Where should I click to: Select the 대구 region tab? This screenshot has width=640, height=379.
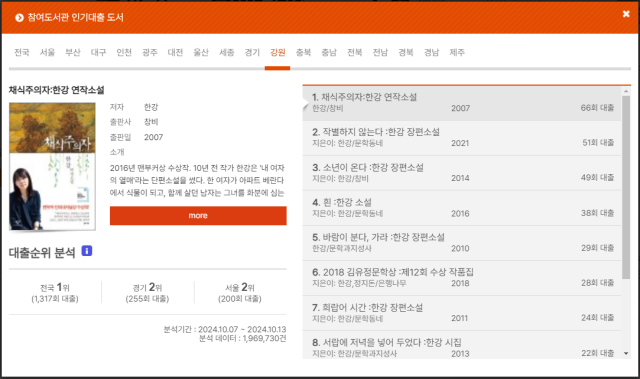tap(98, 52)
